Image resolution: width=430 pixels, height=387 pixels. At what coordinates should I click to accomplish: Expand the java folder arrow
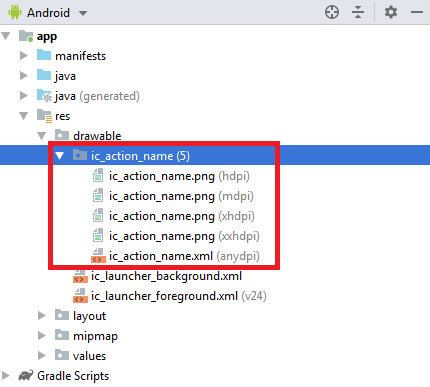pos(24,75)
